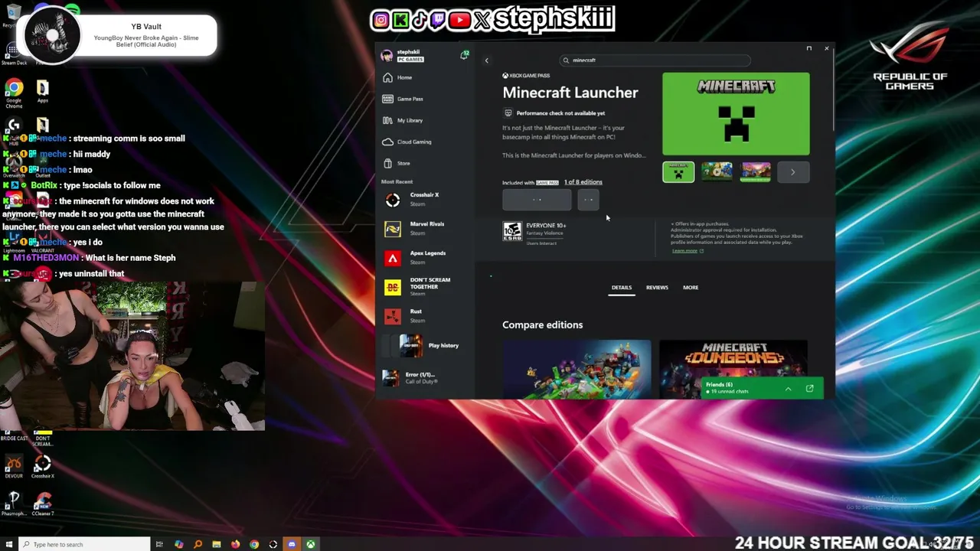
Task: Click the large Minecraft creeper hero image
Action: point(736,114)
